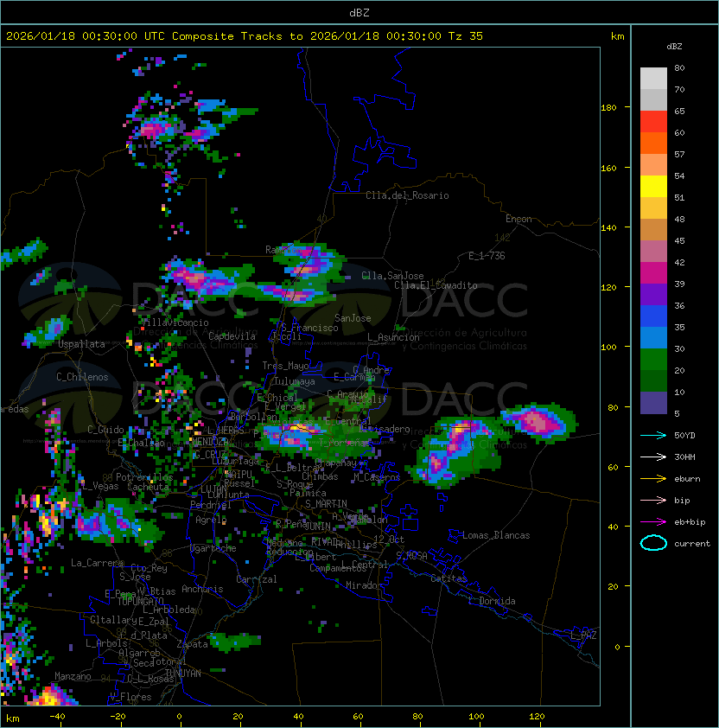Click the white 30HM arrow legend icon
This screenshot has width=719, height=728.
pyautogui.click(x=653, y=457)
